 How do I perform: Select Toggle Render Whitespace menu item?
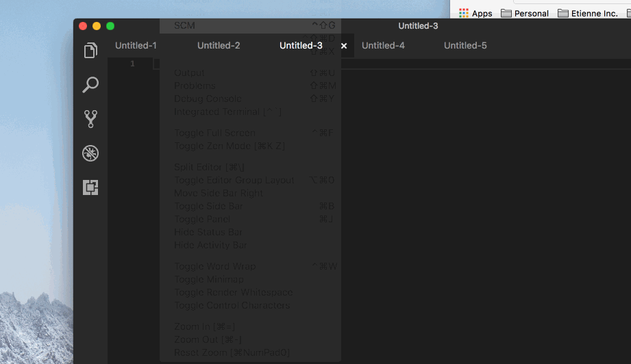250,292
